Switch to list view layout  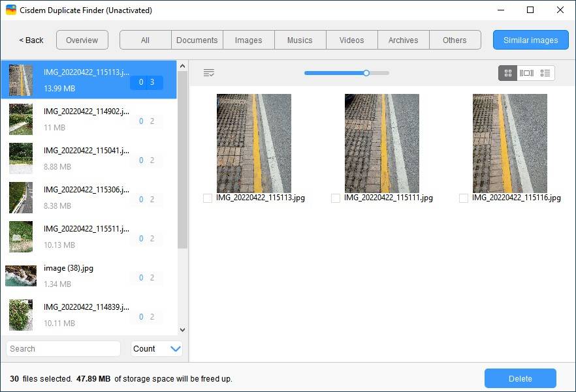tap(545, 72)
